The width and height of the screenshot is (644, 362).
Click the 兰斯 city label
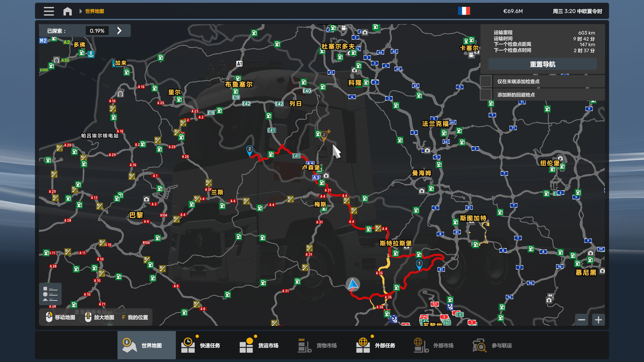coord(217,192)
